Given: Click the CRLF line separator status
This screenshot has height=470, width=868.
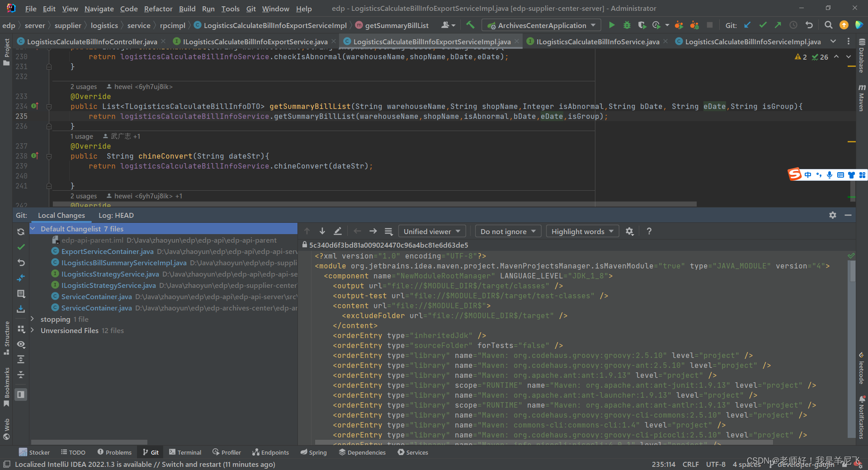Looking at the screenshot, I should (x=690, y=464).
